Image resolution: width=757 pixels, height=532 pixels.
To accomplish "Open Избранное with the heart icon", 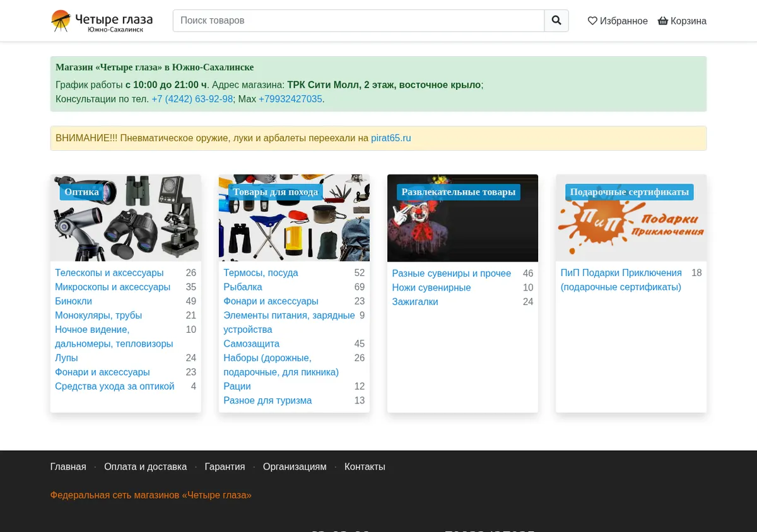I will (618, 21).
